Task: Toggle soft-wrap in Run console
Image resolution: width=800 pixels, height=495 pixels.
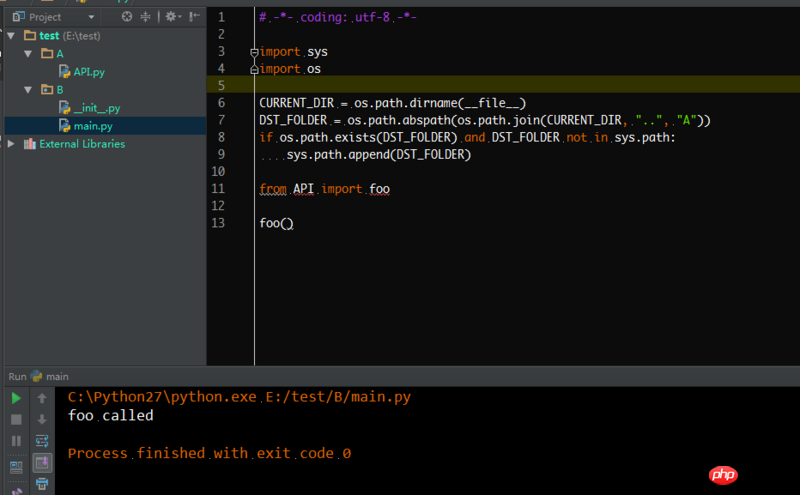Action: click(x=42, y=441)
